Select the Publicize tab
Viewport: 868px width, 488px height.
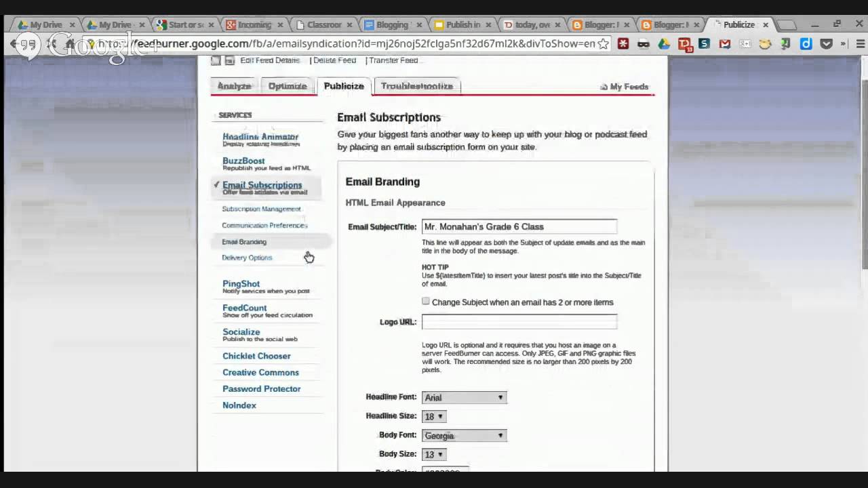tap(344, 86)
